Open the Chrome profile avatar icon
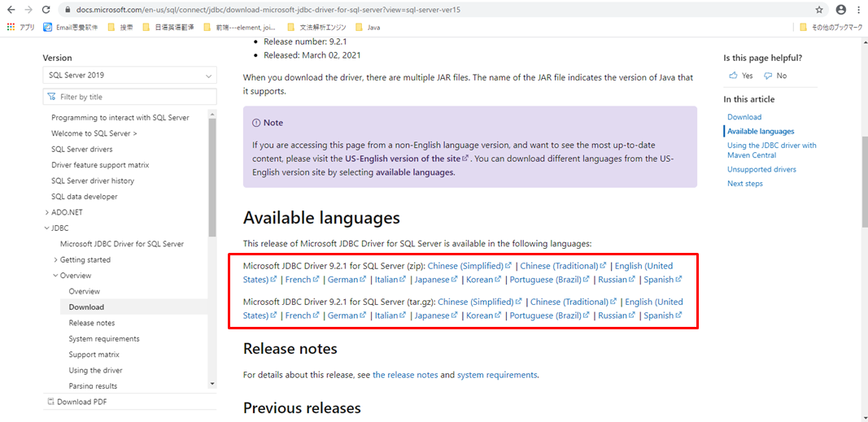Image resolution: width=868 pixels, height=422 pixels. pos(841,10)
